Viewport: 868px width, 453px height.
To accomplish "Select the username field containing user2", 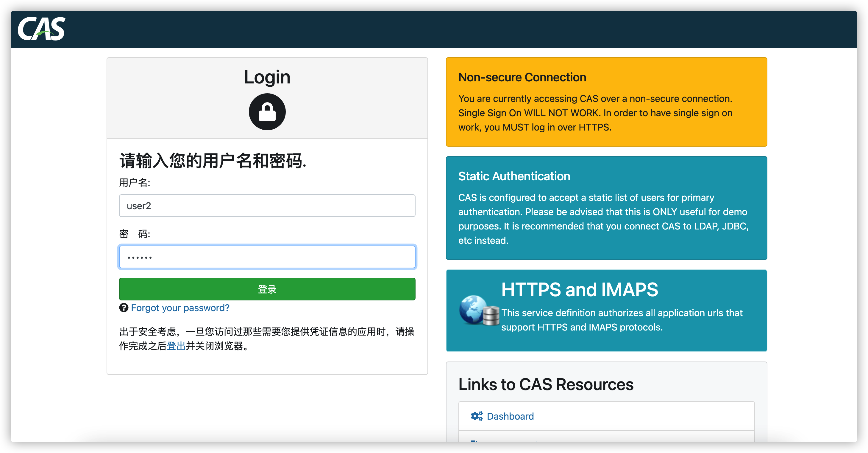I will pyautogui.click(x=267, y=205).
